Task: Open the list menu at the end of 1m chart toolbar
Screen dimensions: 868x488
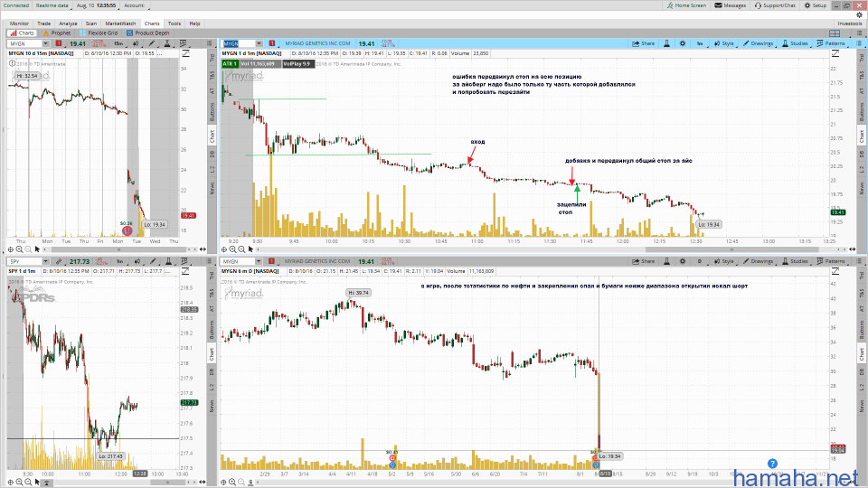Action: pyautogui.click(x=857, y=43)
